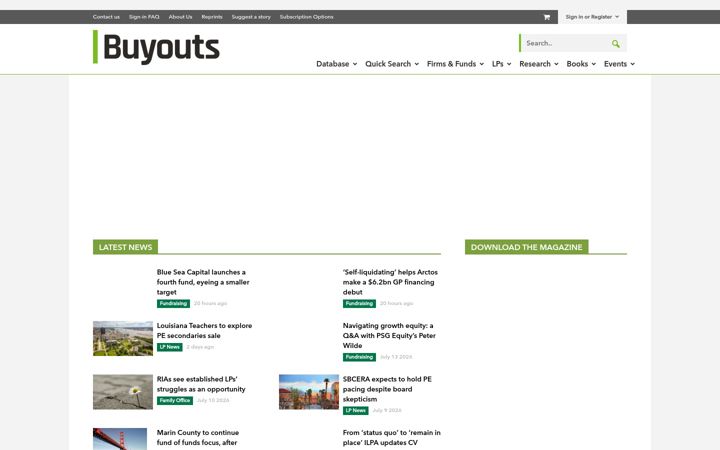This screenshot has height=450, width=720.
Task: Click the SBCERA palm trees thumbnail
Action: coord(309,392)
